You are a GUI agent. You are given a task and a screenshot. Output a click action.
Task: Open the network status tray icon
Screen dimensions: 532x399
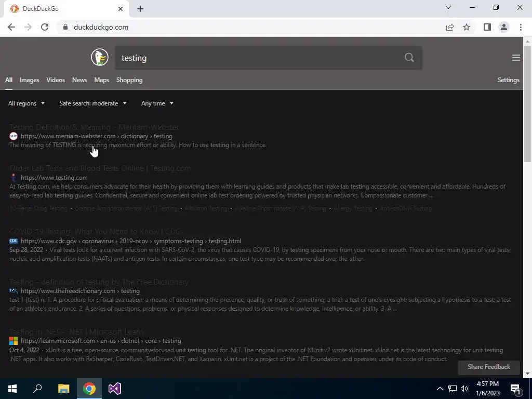pos(453,389)
